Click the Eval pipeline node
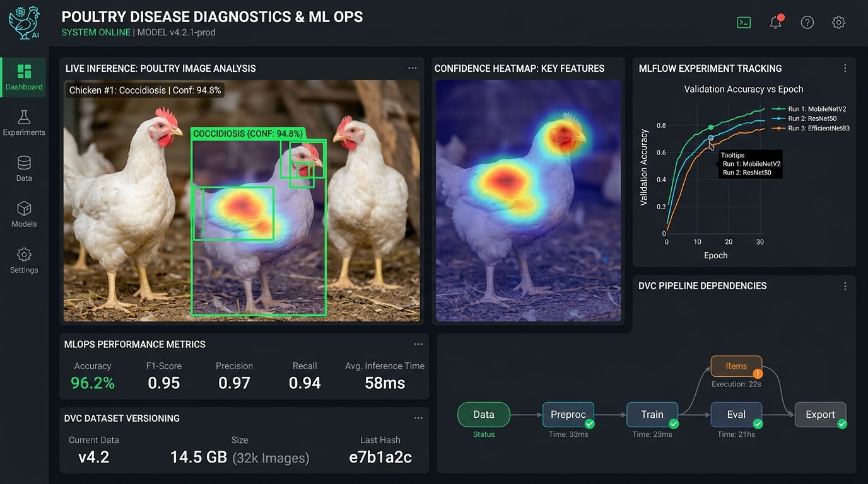Viewport: 868px width, 484px height. point(736,415)
